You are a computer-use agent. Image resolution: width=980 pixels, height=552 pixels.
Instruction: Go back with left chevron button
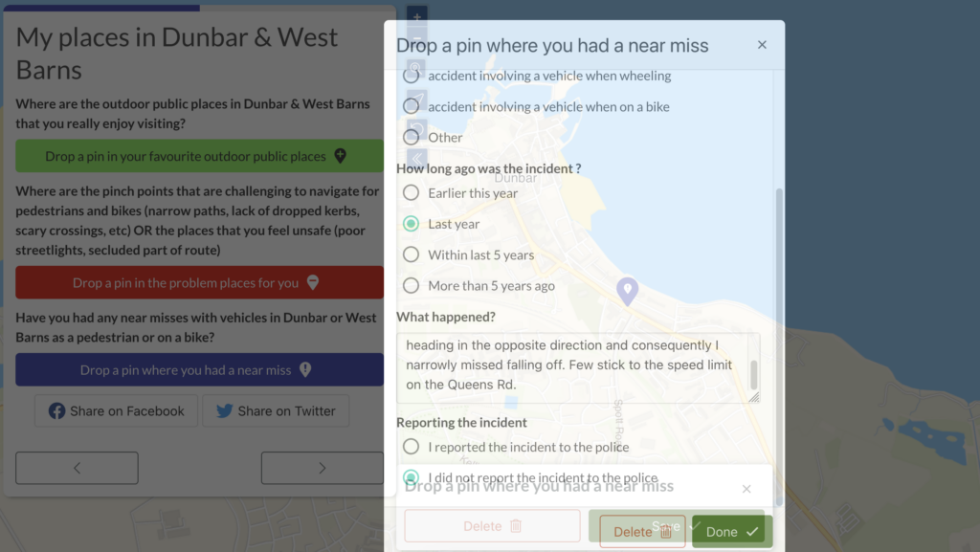point(77,468)
